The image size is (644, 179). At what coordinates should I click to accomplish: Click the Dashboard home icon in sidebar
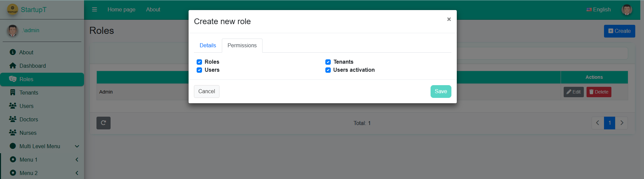[x=13, y=66]
